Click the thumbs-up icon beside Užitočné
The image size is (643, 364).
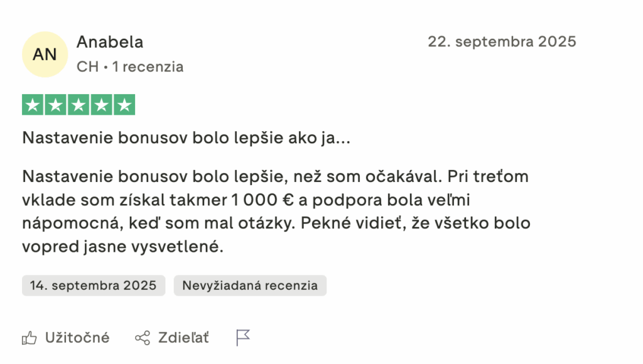coord(30,338)
